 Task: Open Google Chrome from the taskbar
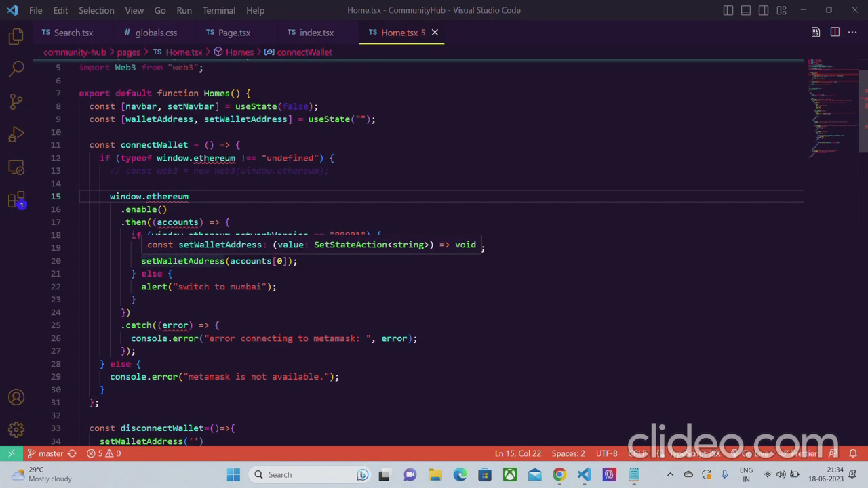click(559, 474)
